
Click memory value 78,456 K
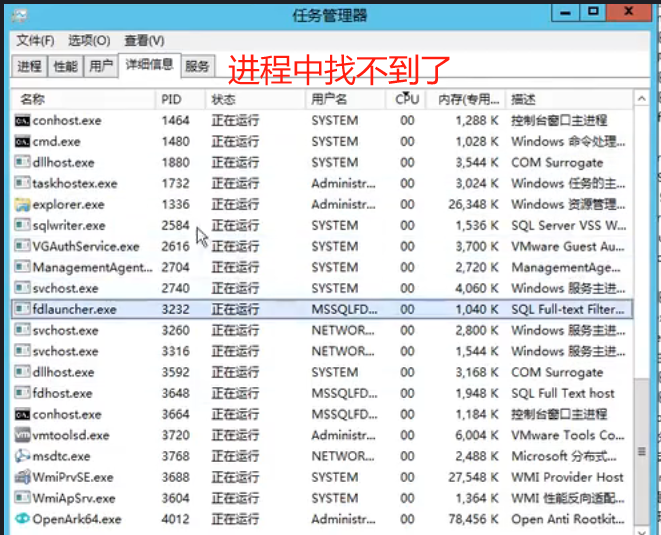[473, 519]
